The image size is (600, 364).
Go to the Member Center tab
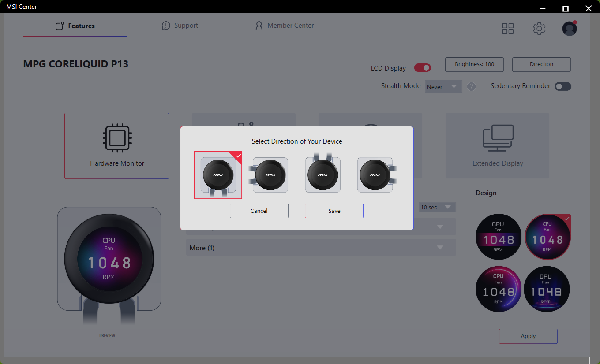tap(285, 26)
